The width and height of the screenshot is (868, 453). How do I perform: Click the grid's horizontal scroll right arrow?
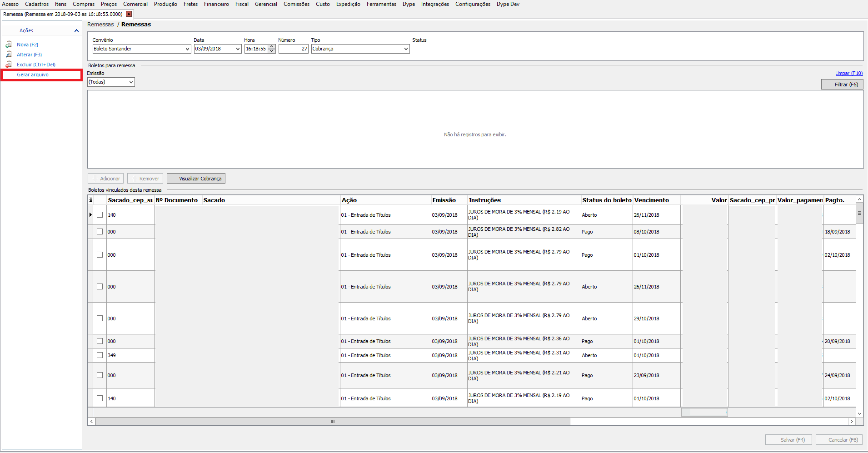pos(852,422)
